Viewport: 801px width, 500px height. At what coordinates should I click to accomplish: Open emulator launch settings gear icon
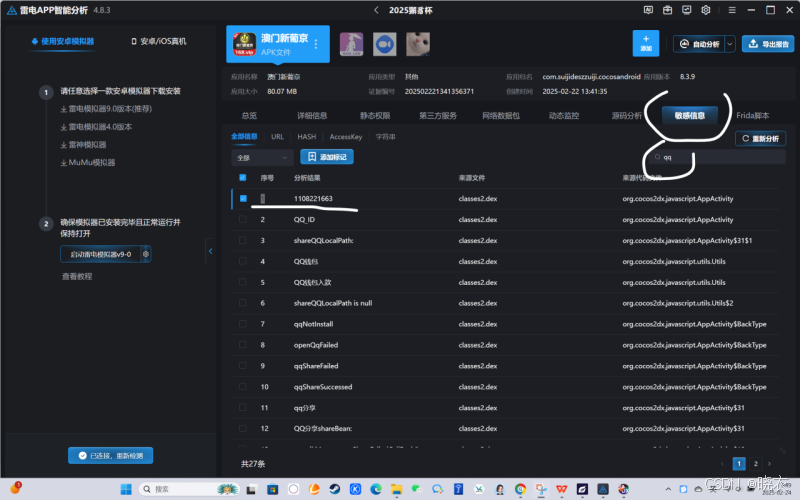[146, 254]
